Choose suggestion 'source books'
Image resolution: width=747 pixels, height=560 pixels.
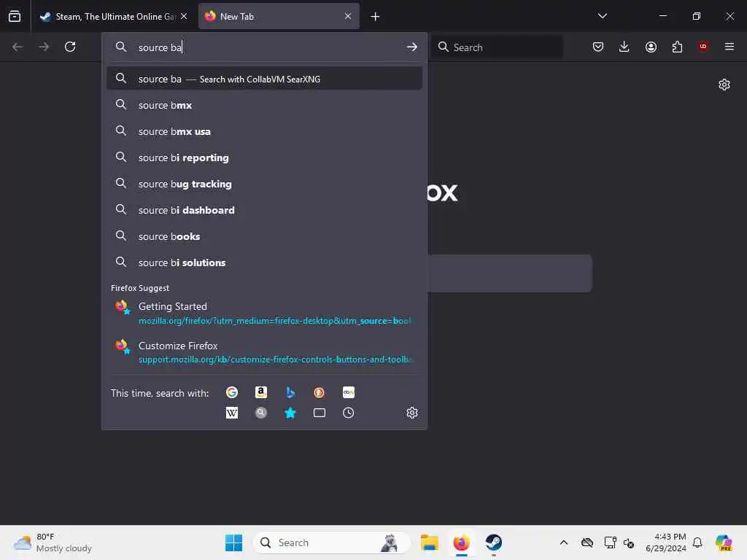click(x=264, y=236)
